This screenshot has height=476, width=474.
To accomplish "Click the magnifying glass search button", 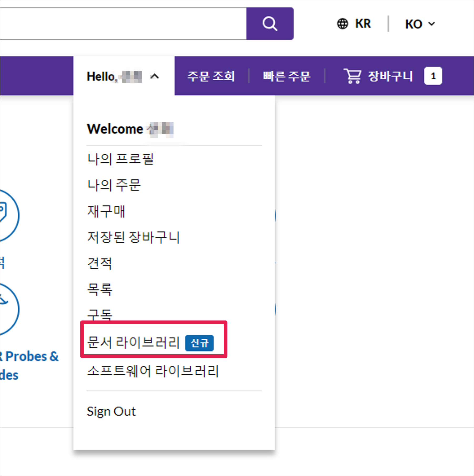I will 270,24.
